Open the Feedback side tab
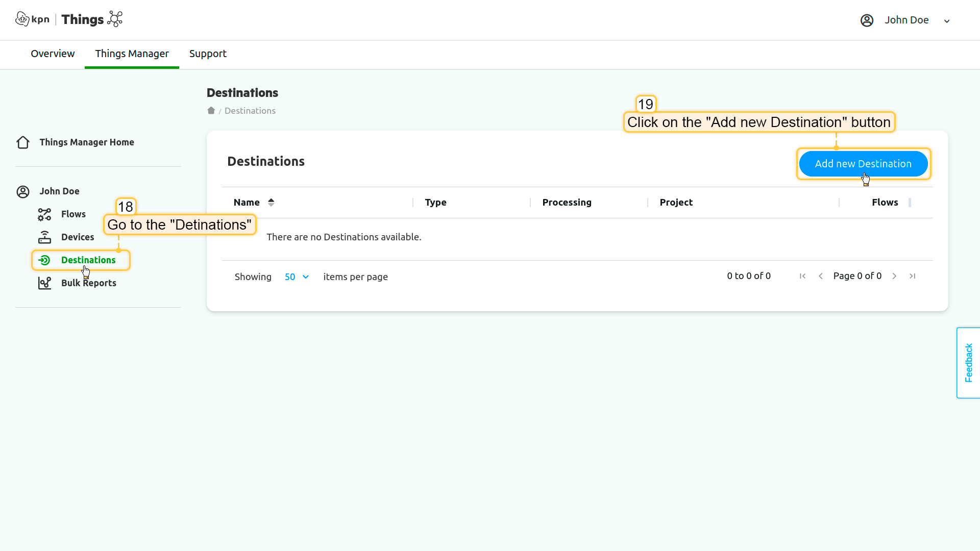Image resolution: width=980 pixels, height=551 pixels. (x=968, y=363)
